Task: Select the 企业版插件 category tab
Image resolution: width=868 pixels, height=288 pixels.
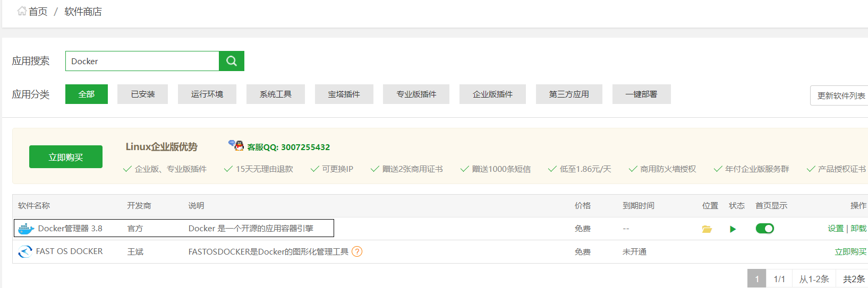Action: tap(493, 94)
